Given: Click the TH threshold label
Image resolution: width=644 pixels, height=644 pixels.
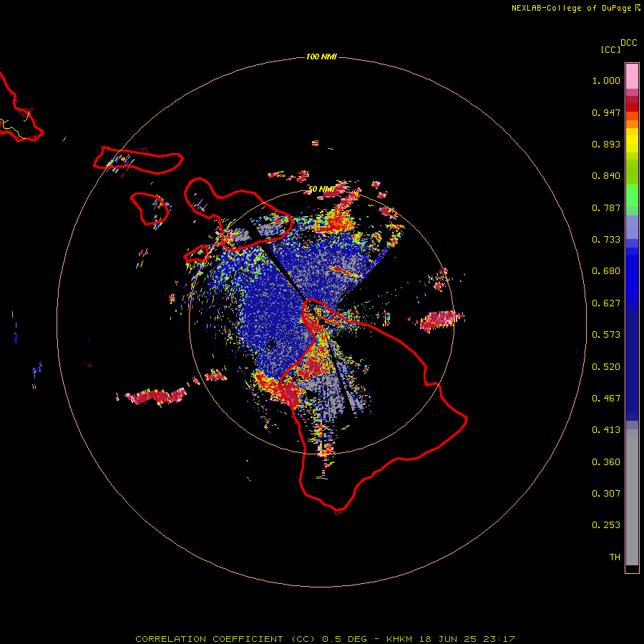Looking at the screenshot, I should coord(615,557).
